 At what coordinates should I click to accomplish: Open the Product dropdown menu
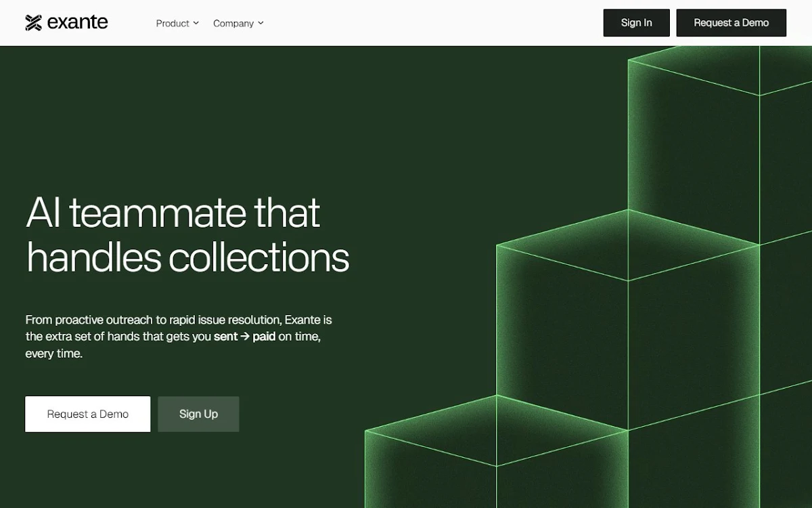coord(177,23)
